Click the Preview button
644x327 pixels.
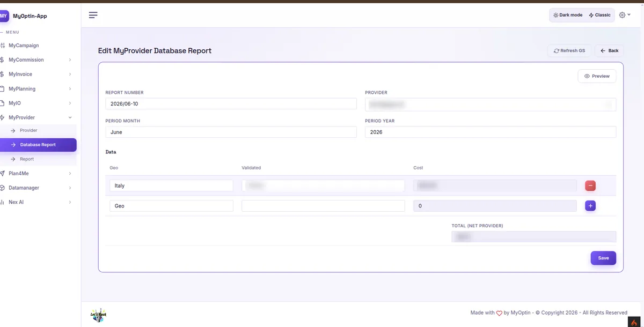(x=597, y=76)
